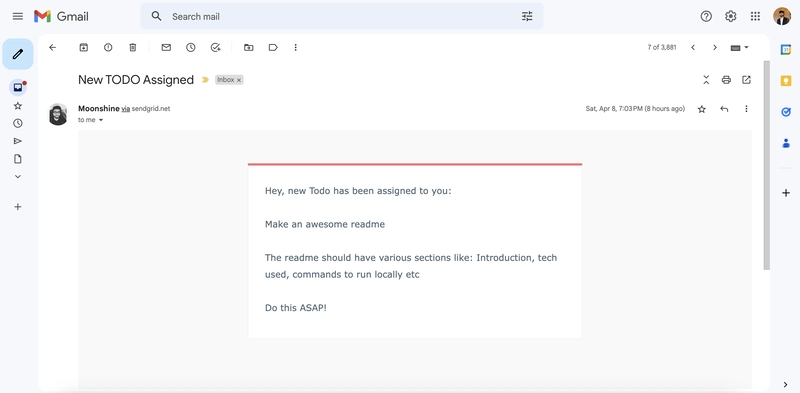Click the 'Do this ASAP!' line
Screen dimensions: 800x393
pyautogui.click(x=295, y=308)
